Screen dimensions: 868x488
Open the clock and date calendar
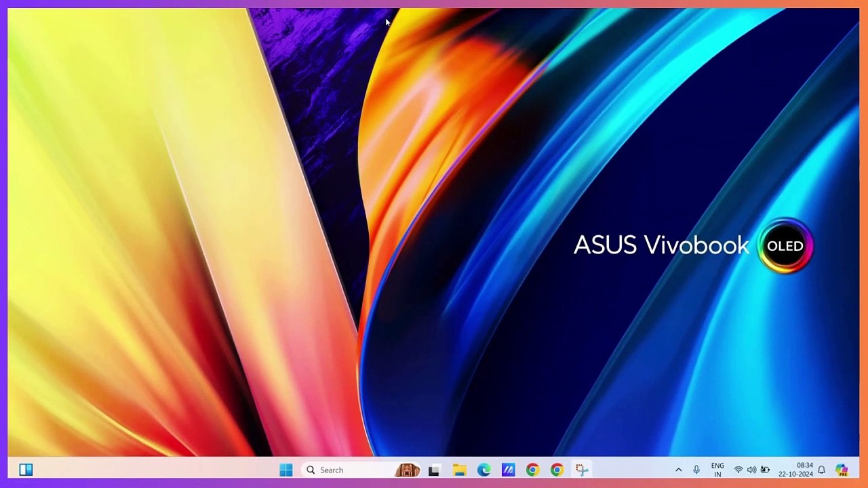point(795,470)
